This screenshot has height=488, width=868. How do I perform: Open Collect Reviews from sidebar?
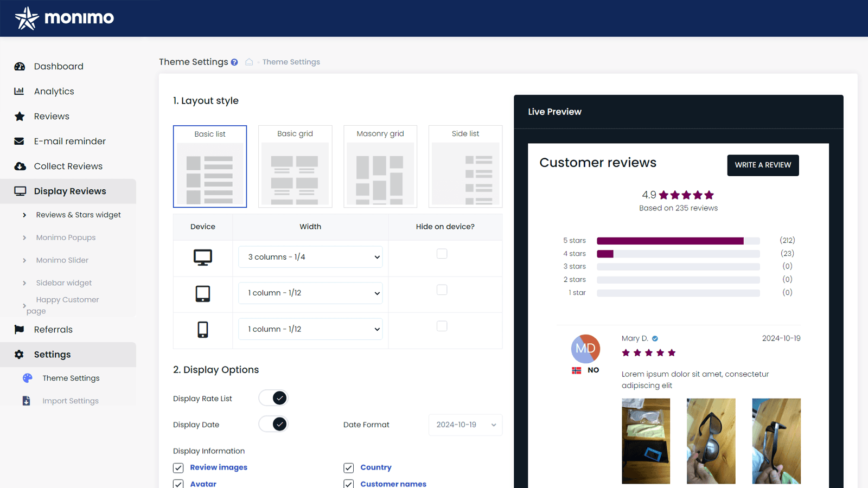point(67,166)
